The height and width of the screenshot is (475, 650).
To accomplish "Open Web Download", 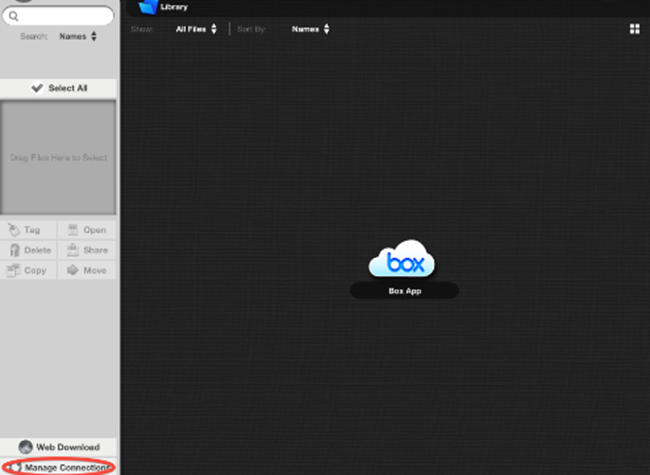I will [58, 447].
